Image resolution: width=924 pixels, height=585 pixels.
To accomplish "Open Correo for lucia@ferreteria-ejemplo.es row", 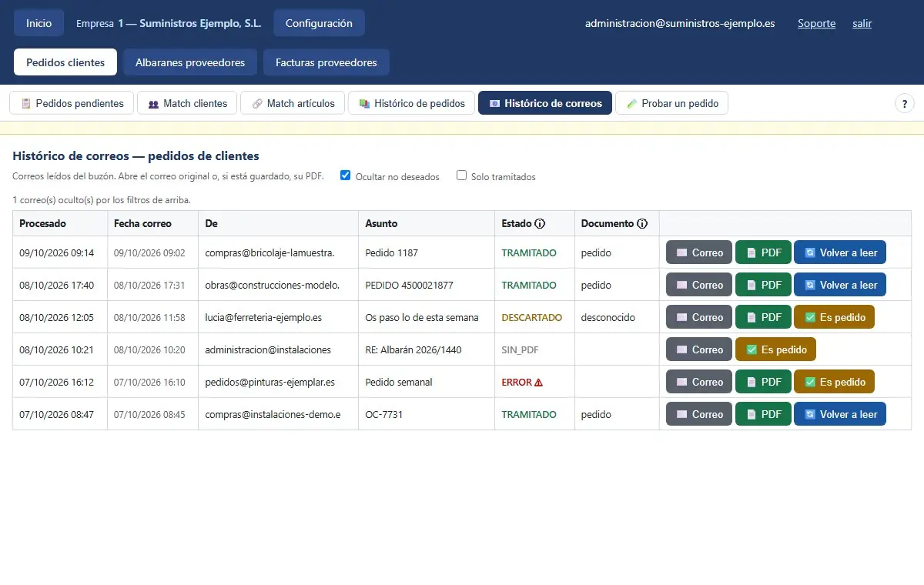I will (699, 317).
